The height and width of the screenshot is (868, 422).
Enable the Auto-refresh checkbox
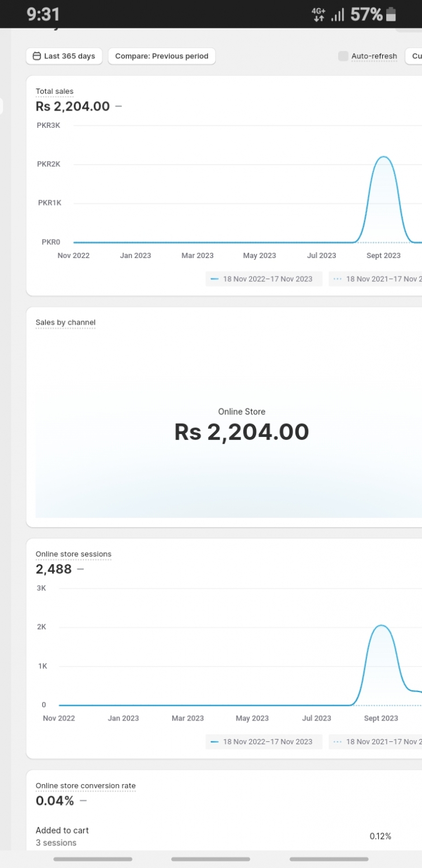pyautogui.click(x=343, y=56)
